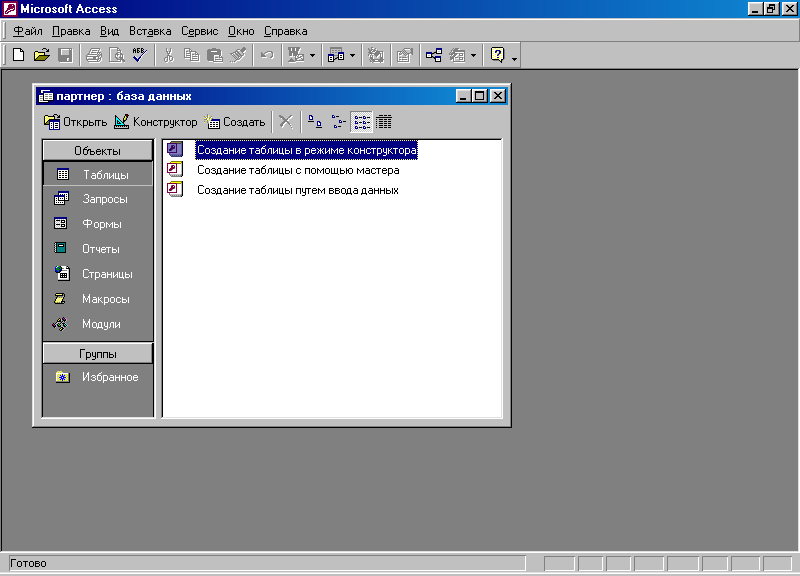Viewport: 800px width, 576px height.
Task: Toggle List view button
Action: point(362,122)
